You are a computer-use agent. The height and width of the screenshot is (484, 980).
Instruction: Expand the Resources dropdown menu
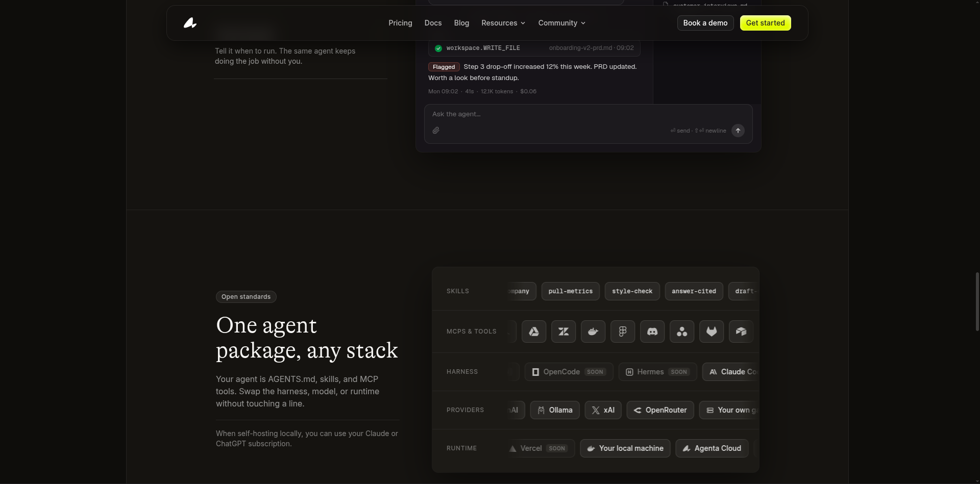tap(503, 23)
